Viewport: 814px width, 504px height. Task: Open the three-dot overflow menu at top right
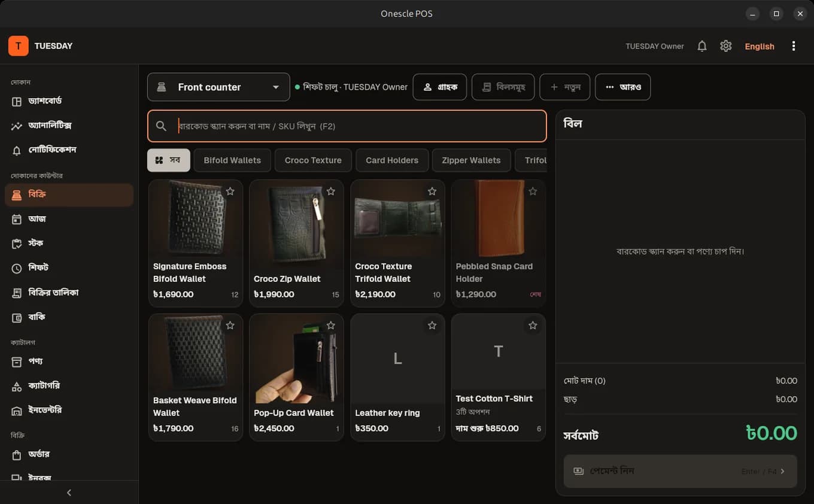click(x=794, y=46)
